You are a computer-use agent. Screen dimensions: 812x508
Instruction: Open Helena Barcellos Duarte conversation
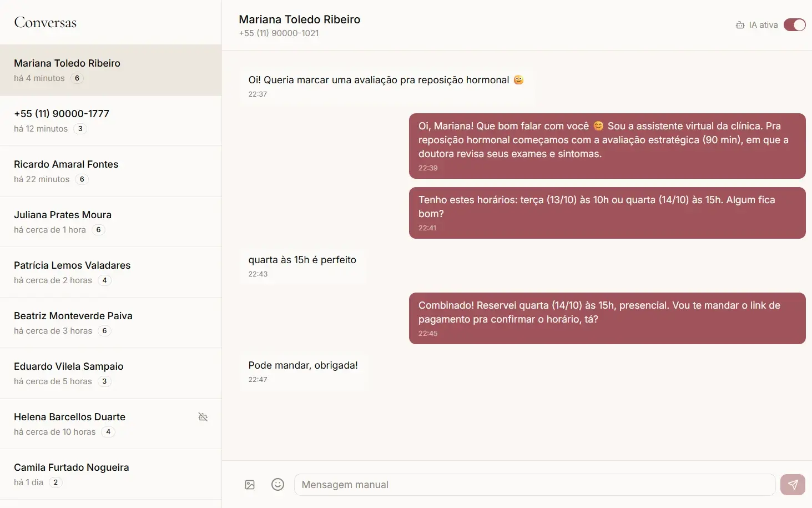(111, 424)
